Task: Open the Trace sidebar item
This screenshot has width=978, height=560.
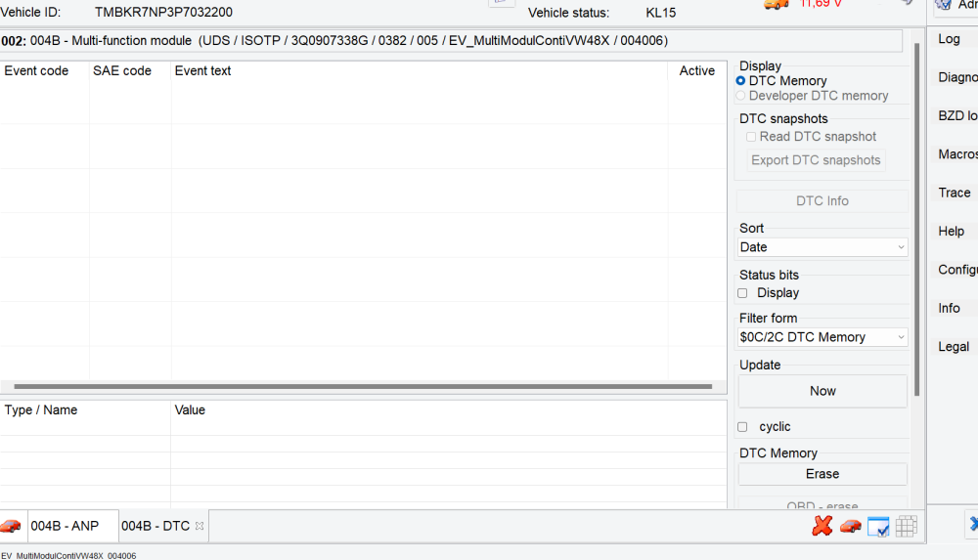Action: click(955, 193)
